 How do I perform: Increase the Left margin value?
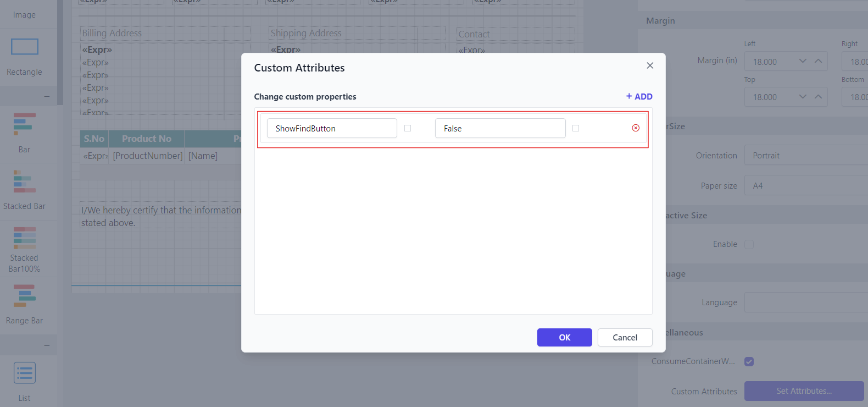point(818,61)
